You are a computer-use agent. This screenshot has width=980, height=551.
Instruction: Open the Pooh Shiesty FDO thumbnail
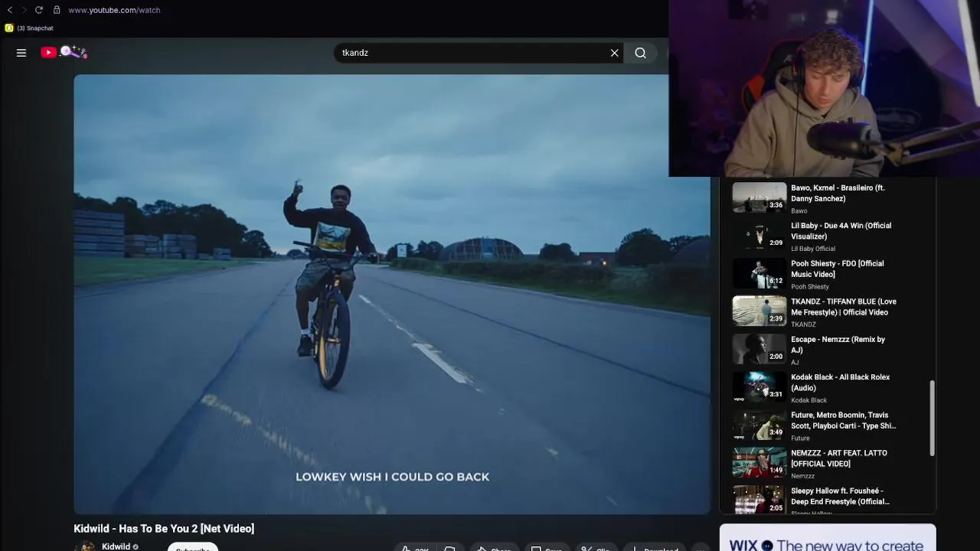tap(759, 272)
